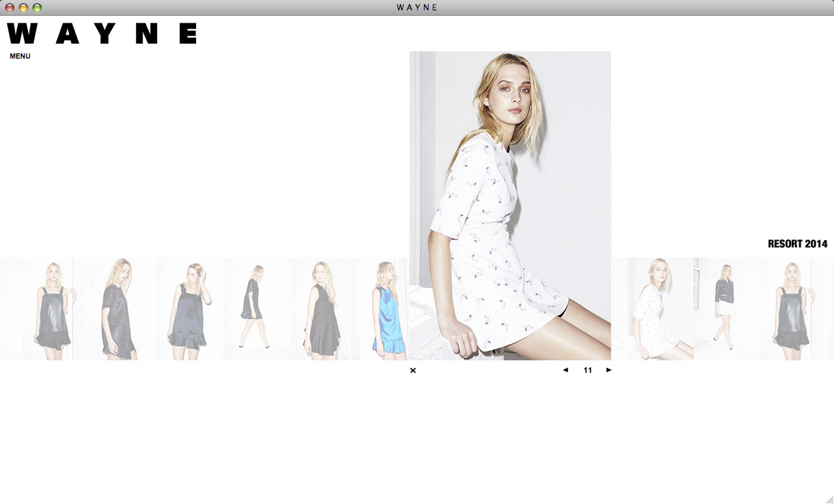Open the navy satin ruffle-hem dress thumbnail
The width and height of the screenshot is (834, 504).
189,309
